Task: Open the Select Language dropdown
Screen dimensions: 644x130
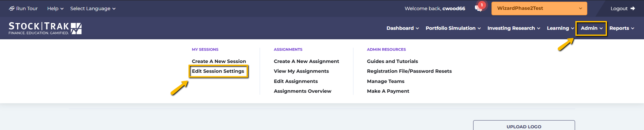Action: (93, 8)
